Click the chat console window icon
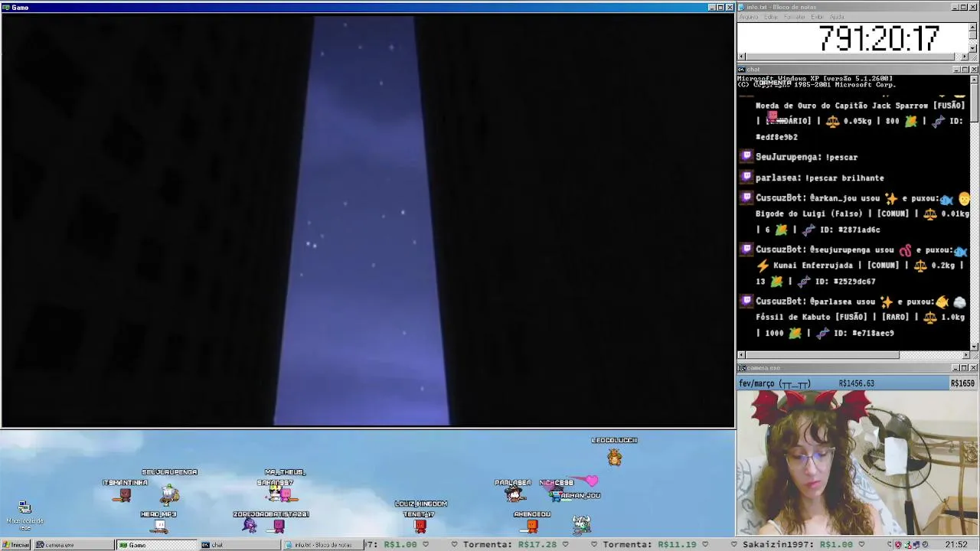 pos(742,70)
